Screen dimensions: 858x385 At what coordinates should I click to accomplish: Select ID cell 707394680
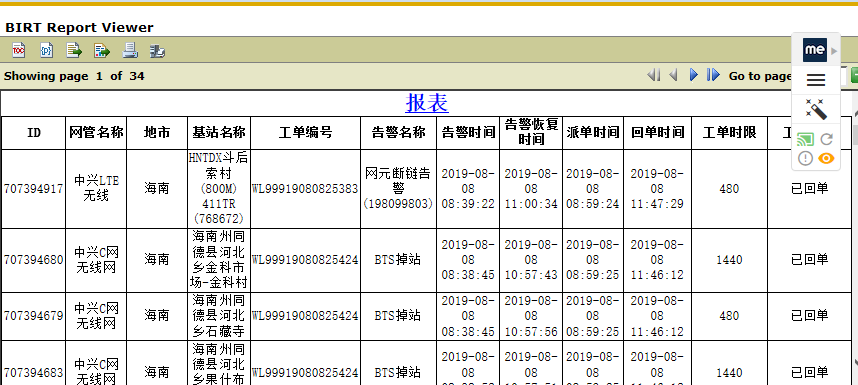point(34,260)
